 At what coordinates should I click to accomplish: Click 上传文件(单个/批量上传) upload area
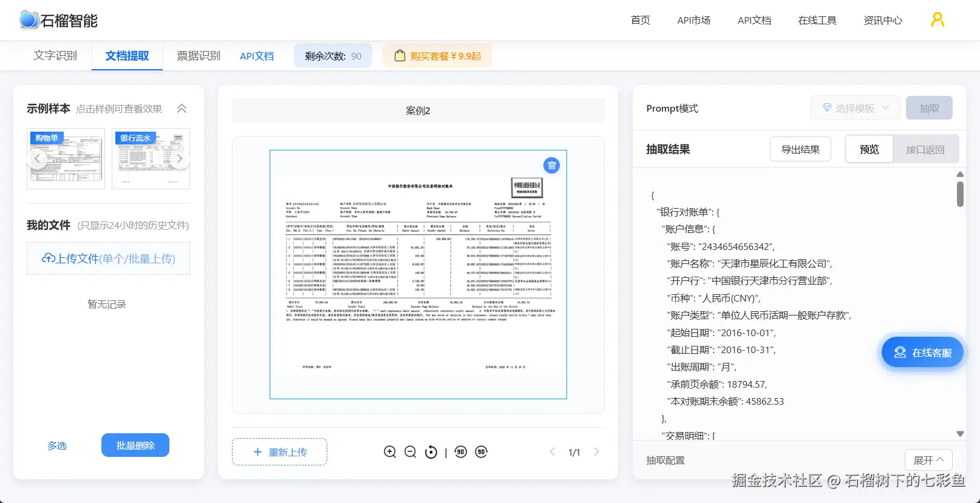(x=108, y=258)
